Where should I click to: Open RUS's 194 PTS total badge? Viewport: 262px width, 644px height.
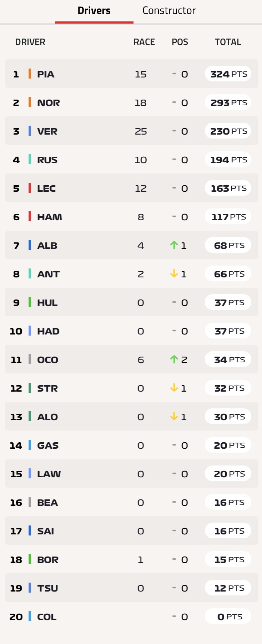(228, 160)
